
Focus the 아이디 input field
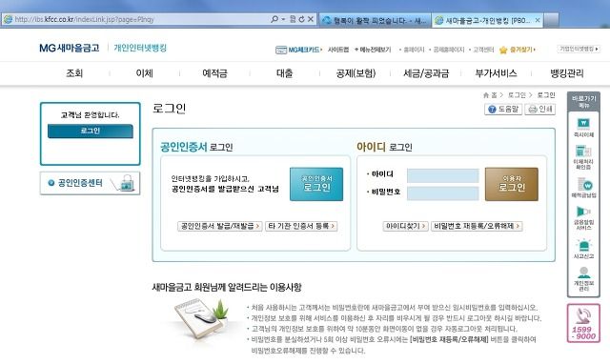(x=442, y=175)
